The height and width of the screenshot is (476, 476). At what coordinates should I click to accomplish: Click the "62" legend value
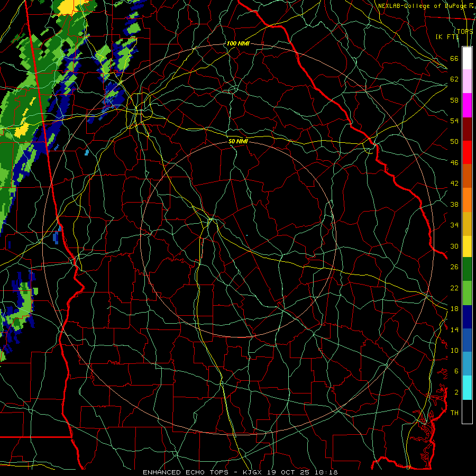[454, 79]
